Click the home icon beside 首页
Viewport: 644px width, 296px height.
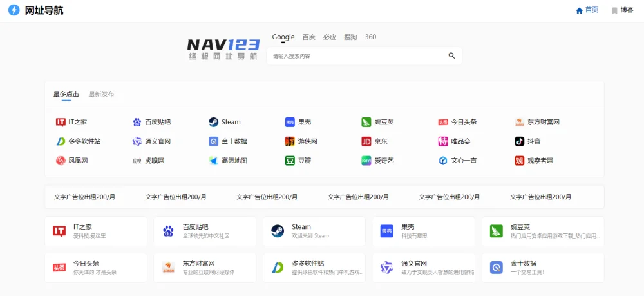point(579,11)
